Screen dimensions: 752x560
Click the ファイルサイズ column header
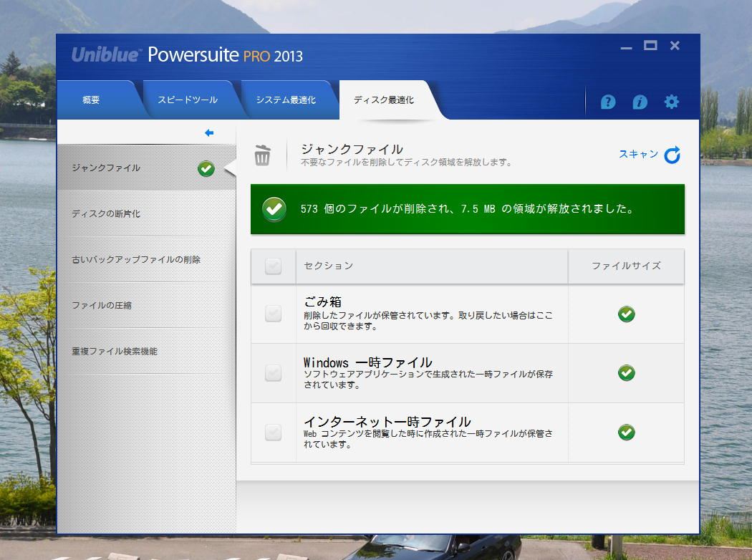tap(626, 266)
